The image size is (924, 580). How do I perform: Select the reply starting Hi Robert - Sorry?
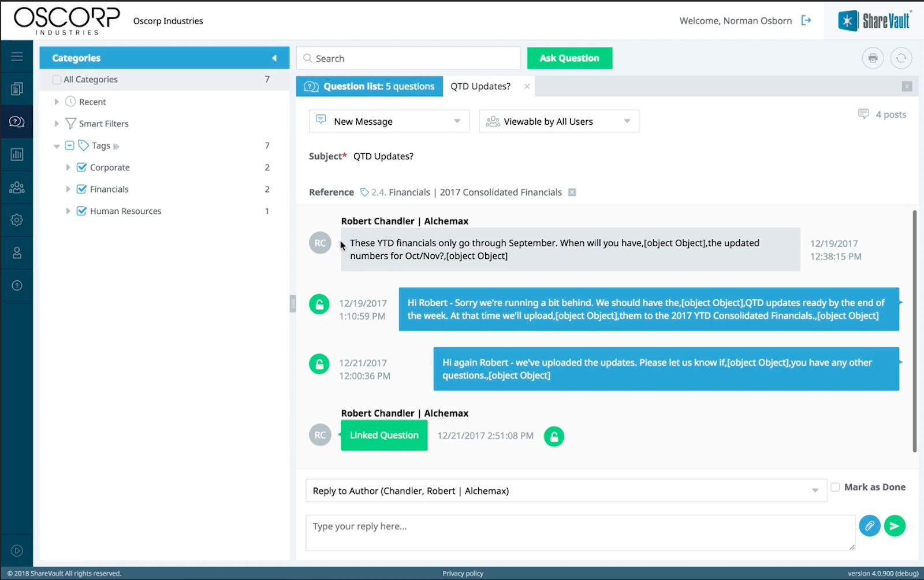649,309
